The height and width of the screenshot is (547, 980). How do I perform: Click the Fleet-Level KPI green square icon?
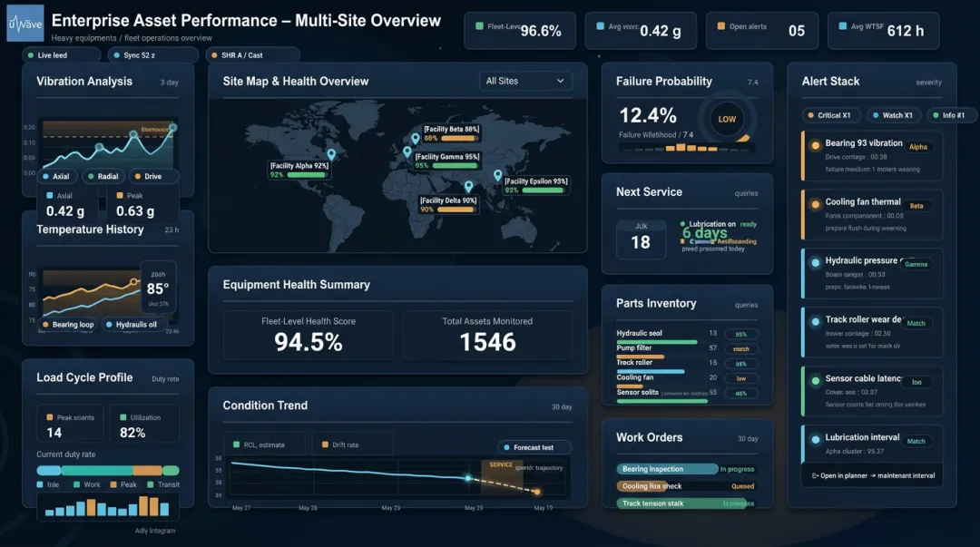[x=479, y=26]
